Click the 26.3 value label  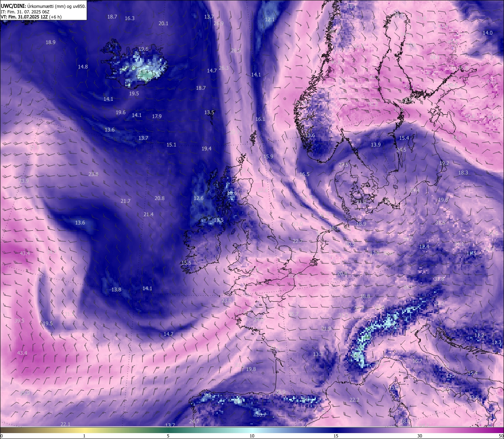(x=223, y=68)
